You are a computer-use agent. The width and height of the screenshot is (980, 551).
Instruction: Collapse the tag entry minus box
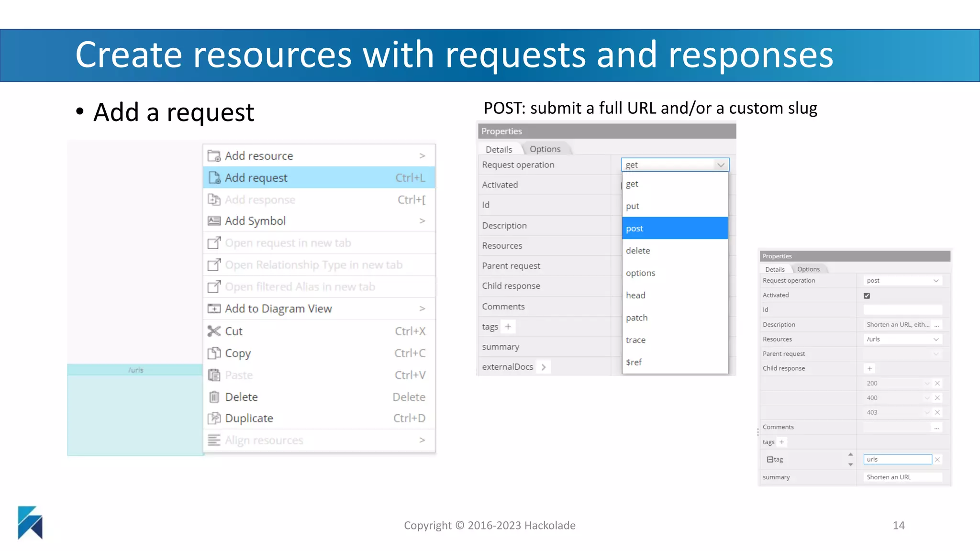[770, 459]
